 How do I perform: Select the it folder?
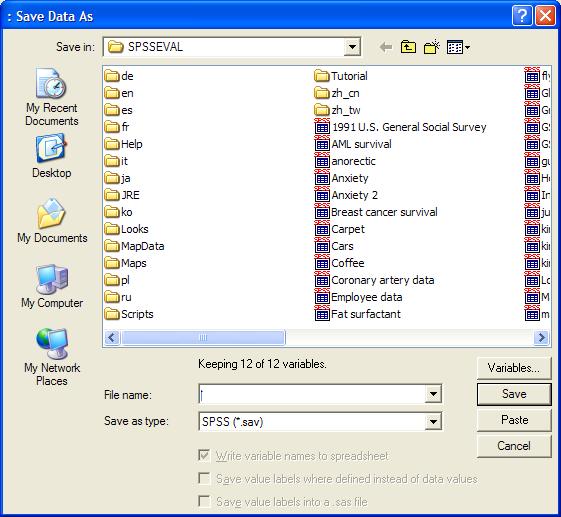(116, 161)
